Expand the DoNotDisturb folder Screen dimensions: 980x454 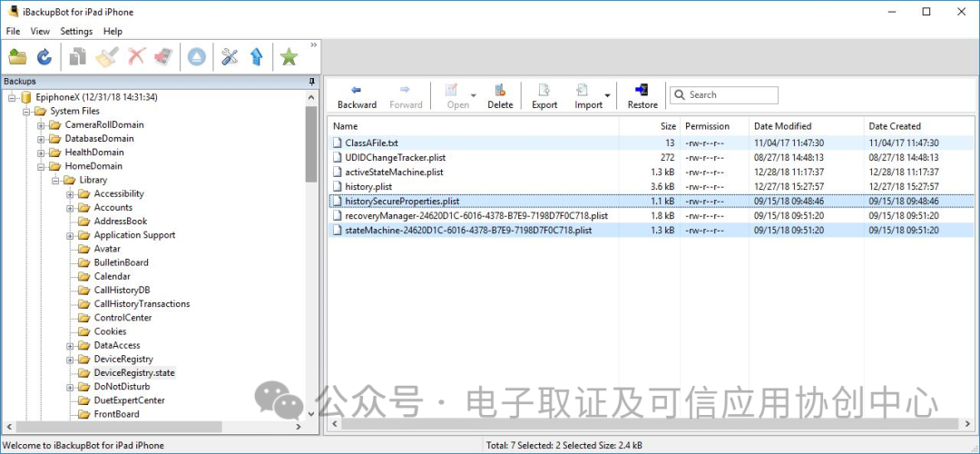(x=70, y=387)
